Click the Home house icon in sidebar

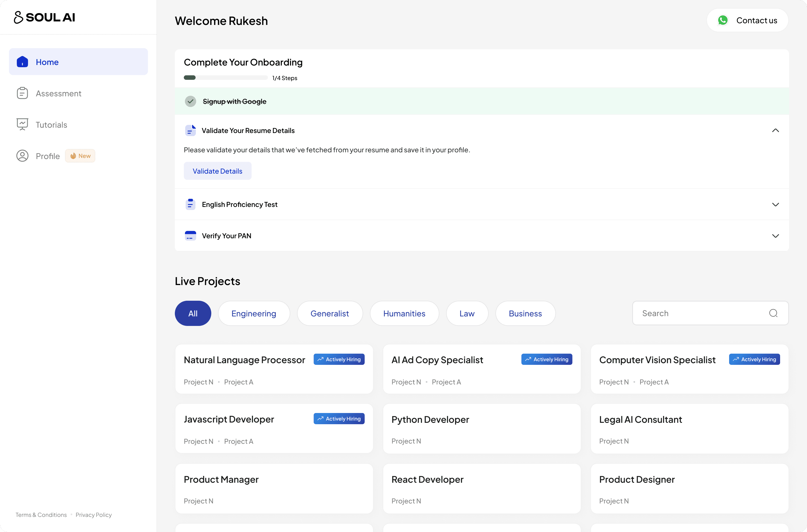coord(22,62)
